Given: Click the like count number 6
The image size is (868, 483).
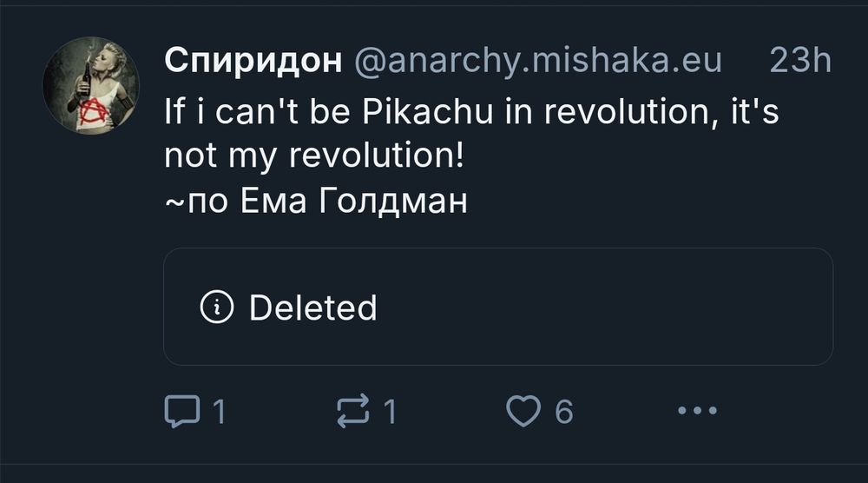Looking at the screenshot, I should point(563,411).
